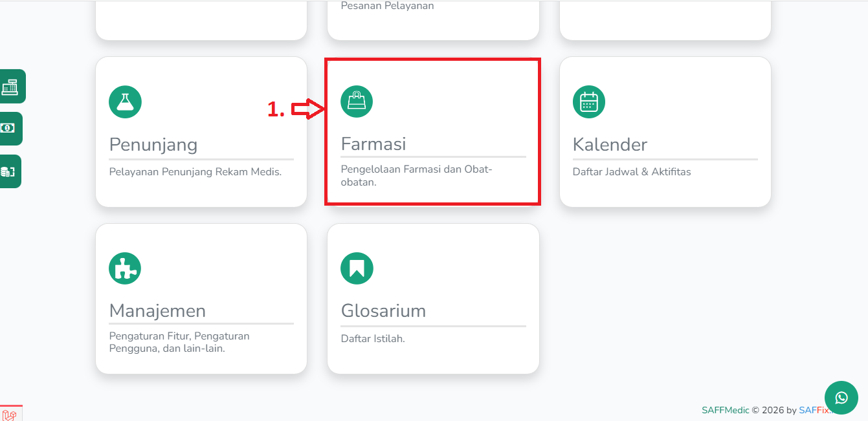The image size is (868, 421).
Task: Click "Pelayanan Penunjang Rekam Medis" description
Action: tap(195, 172)
